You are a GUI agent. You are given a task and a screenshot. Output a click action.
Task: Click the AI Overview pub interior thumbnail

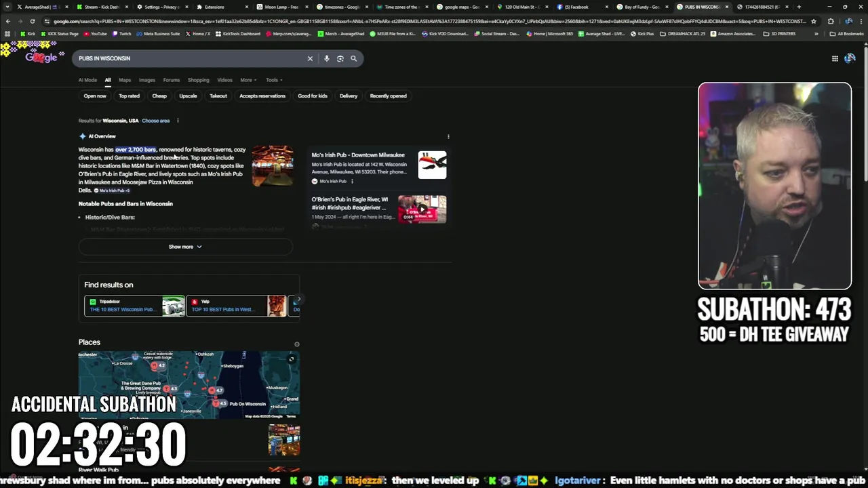click(273, 165)
